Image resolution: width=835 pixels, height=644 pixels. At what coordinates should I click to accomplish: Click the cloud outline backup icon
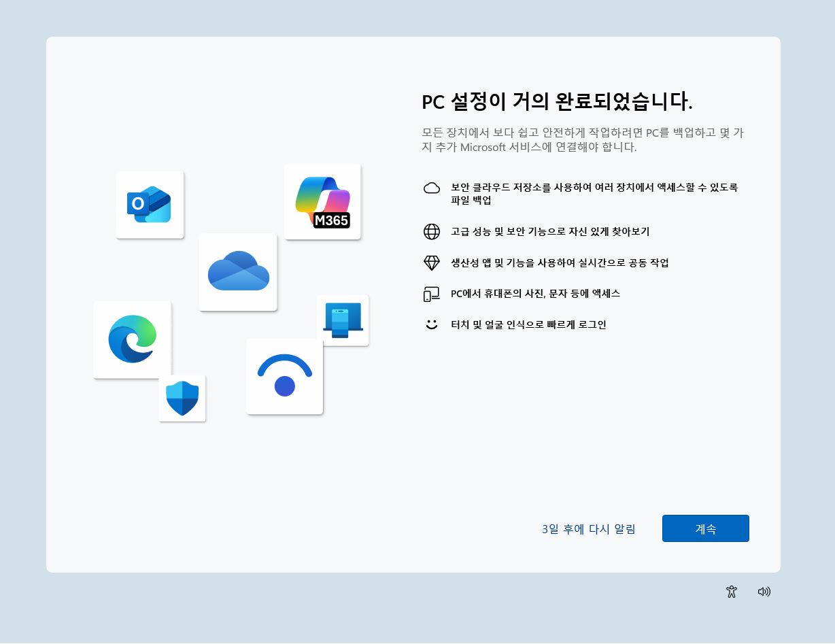point(432,188)
